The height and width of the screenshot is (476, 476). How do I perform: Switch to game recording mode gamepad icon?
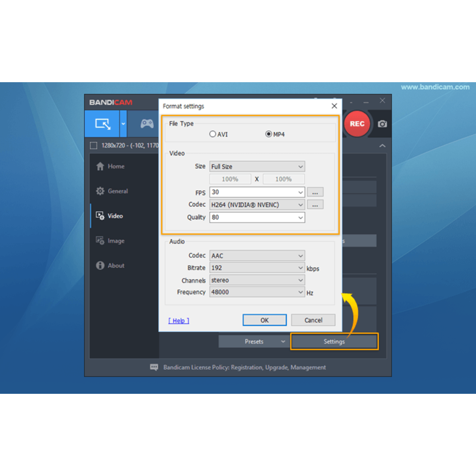[147, 123]
